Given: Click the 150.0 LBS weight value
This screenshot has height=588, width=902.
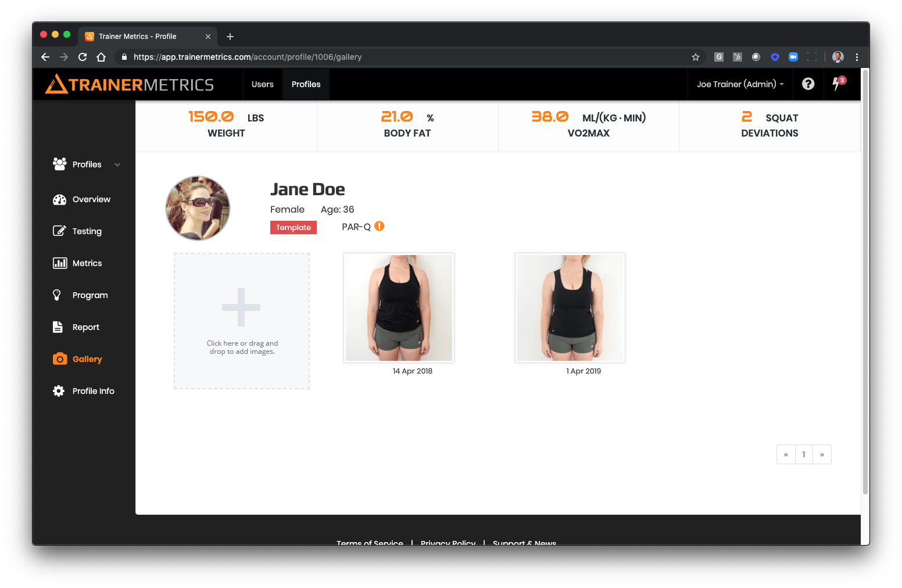Looking at the screenshot, I should point(211,117).
